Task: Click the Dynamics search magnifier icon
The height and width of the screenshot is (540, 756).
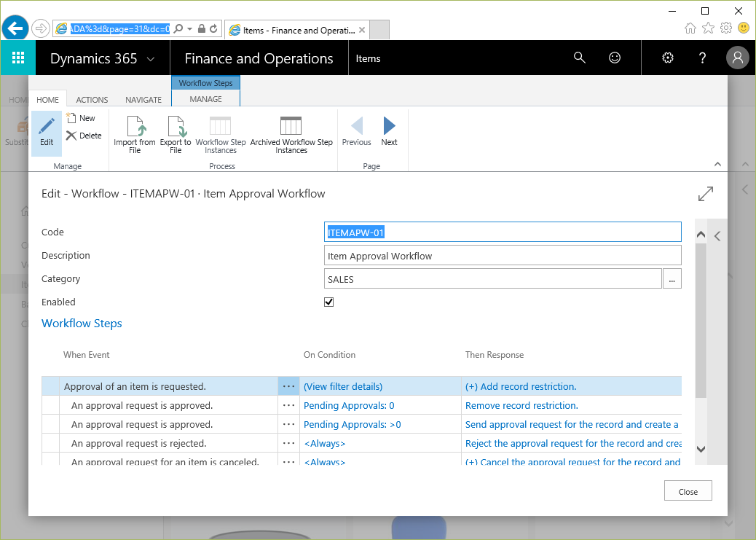Action: (x=580, y=58)
